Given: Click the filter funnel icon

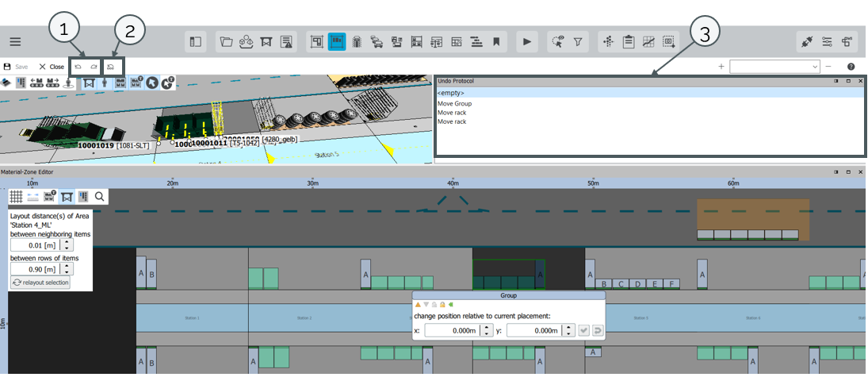Looking at the screenshot, I should click(x=578, y=42).
